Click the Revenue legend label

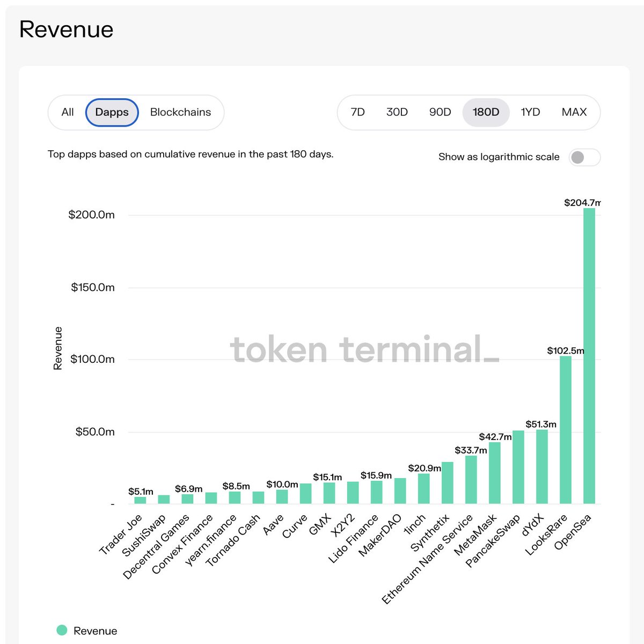(x=95, y=631)
